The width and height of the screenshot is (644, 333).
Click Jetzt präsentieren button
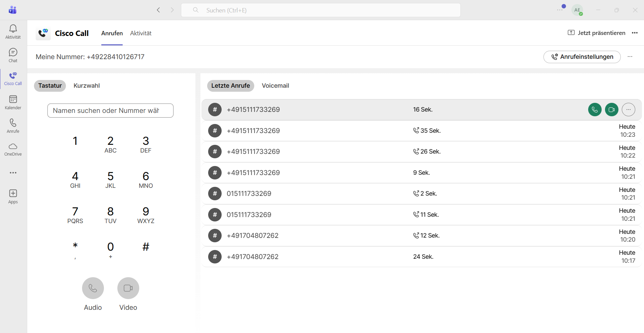click(596, 33)
